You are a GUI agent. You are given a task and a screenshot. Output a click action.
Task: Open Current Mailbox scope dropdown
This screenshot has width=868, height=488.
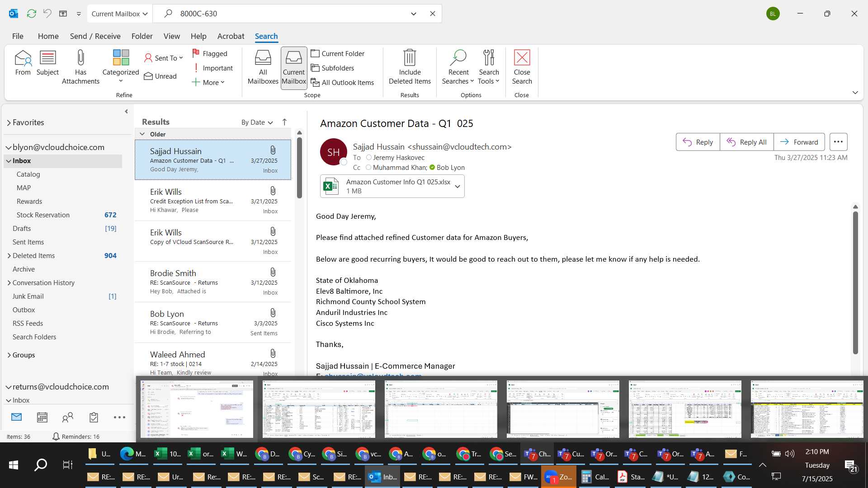120,14
